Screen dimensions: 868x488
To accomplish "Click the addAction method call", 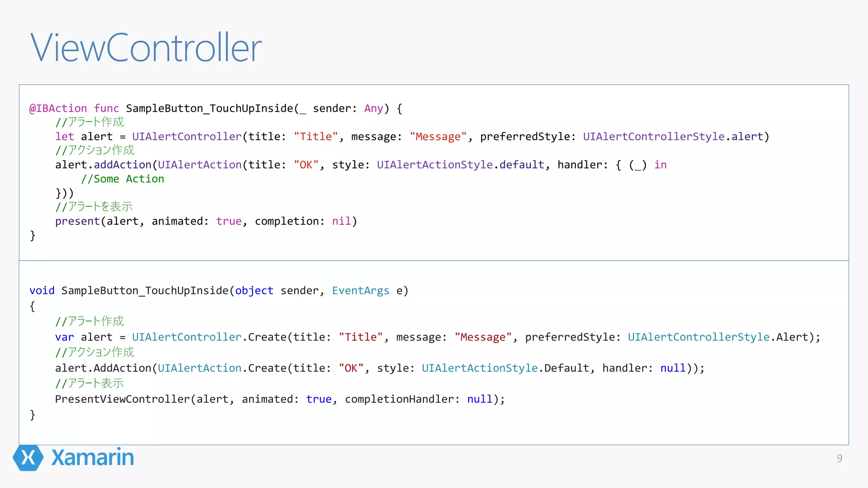I will [x=122, y=165].
